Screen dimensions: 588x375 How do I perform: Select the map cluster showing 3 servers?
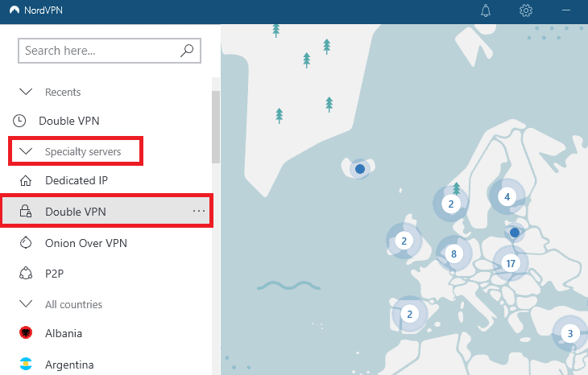click(x=570, y=333)
